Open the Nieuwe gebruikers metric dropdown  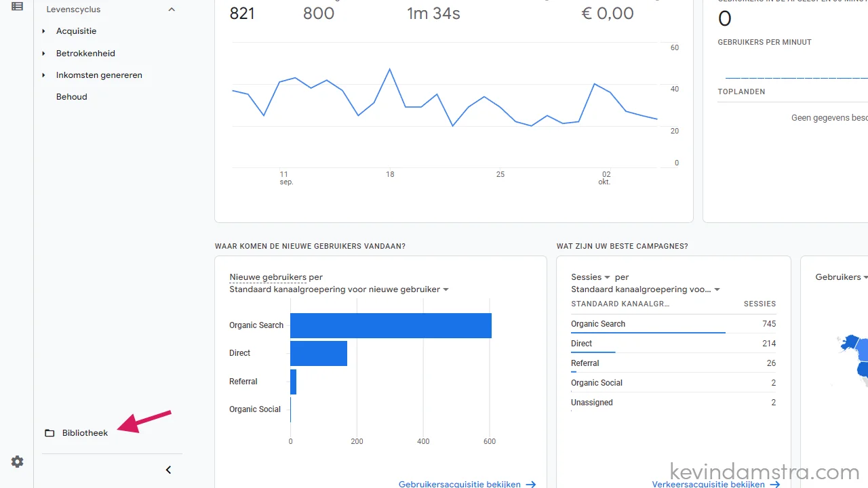268,277
